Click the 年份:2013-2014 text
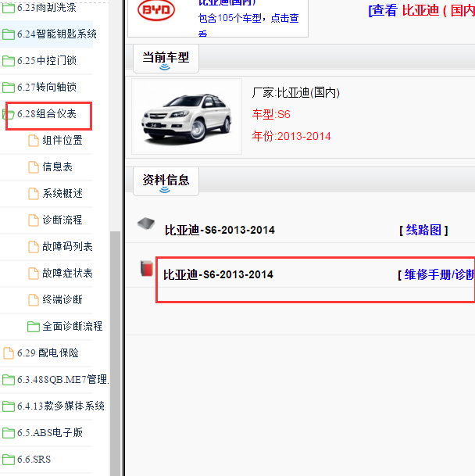 click(291, 136)
